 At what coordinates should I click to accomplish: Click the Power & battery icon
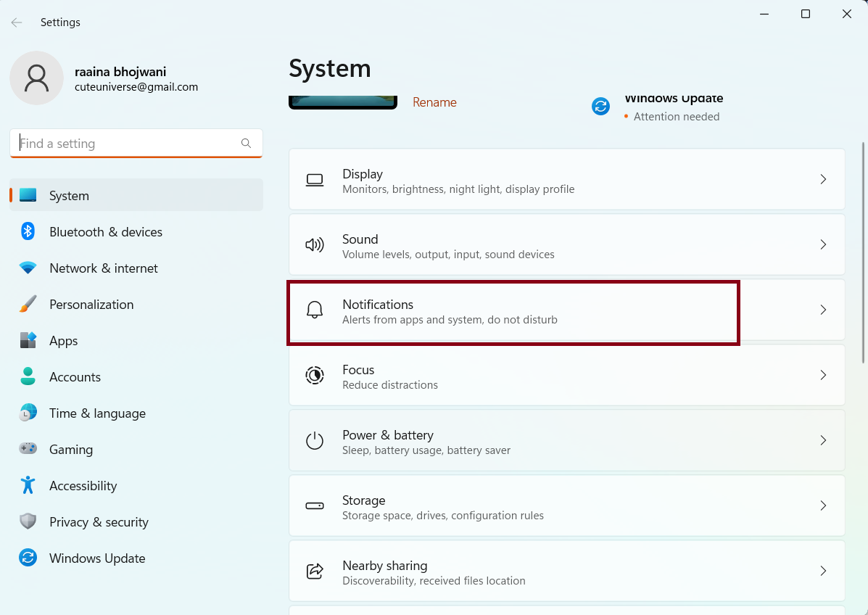coord(314,441)
